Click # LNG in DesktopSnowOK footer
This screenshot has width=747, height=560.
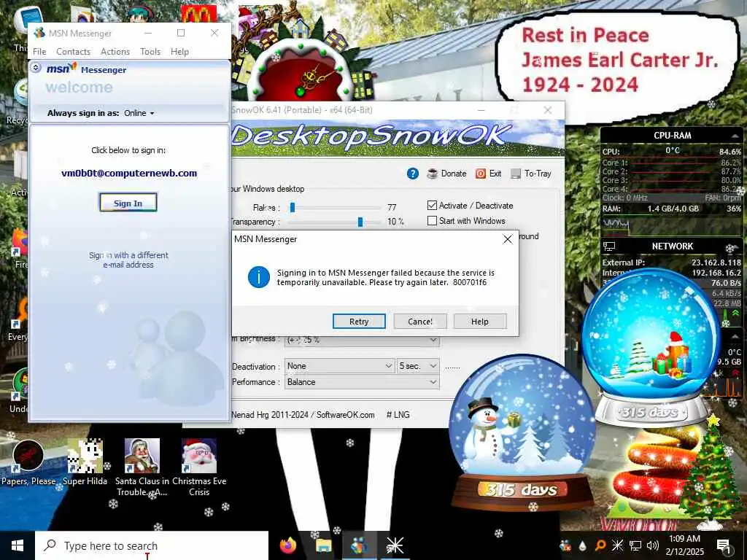398,415
